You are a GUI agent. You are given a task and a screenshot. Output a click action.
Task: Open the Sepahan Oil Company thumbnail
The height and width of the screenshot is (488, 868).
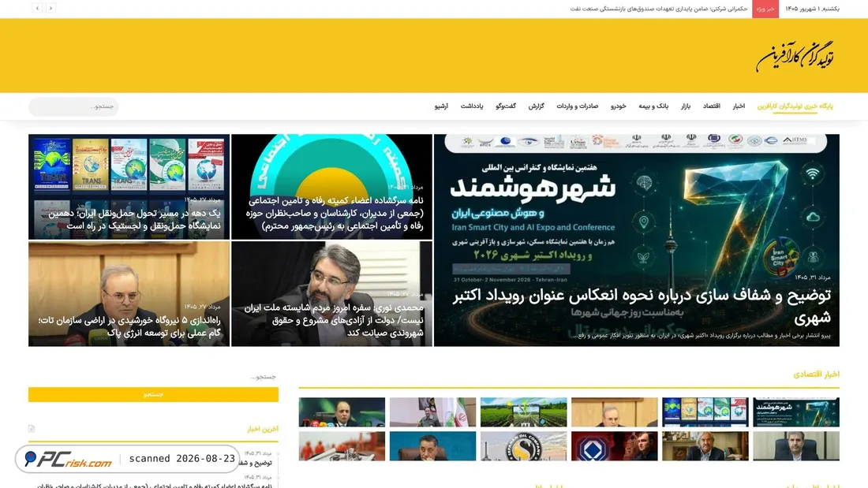pyautogui.click(x=524, y=446)
